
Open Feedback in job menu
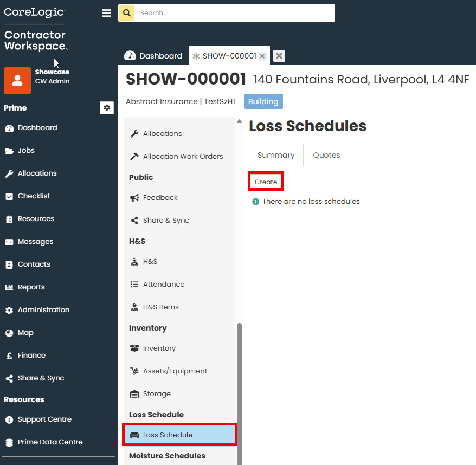(x=179, y=198)
